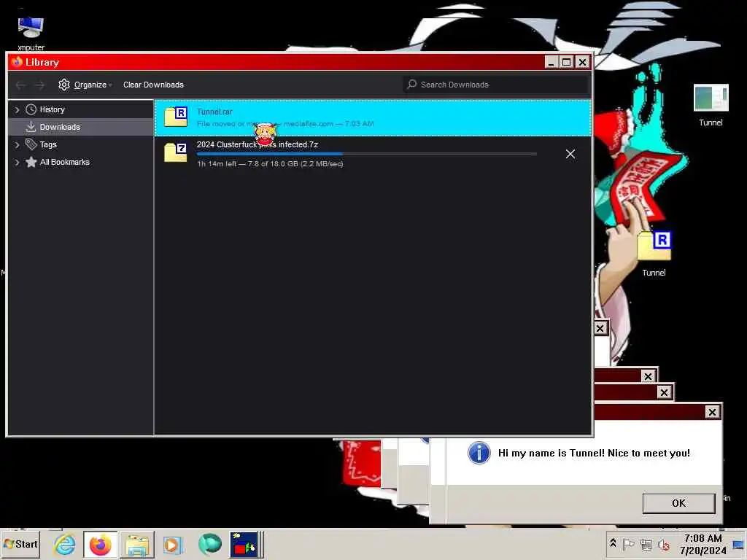Select the Tunnel image desktop shortcut

[711, 105]
